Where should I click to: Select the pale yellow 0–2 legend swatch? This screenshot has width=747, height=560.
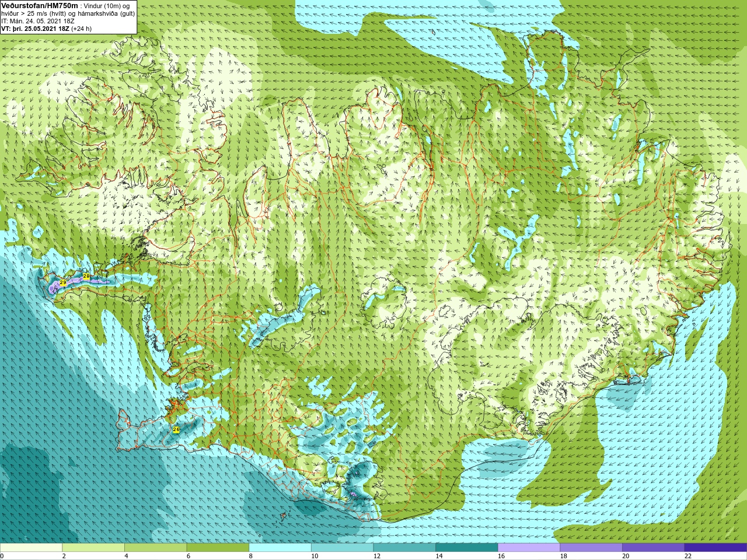point(31,548)
